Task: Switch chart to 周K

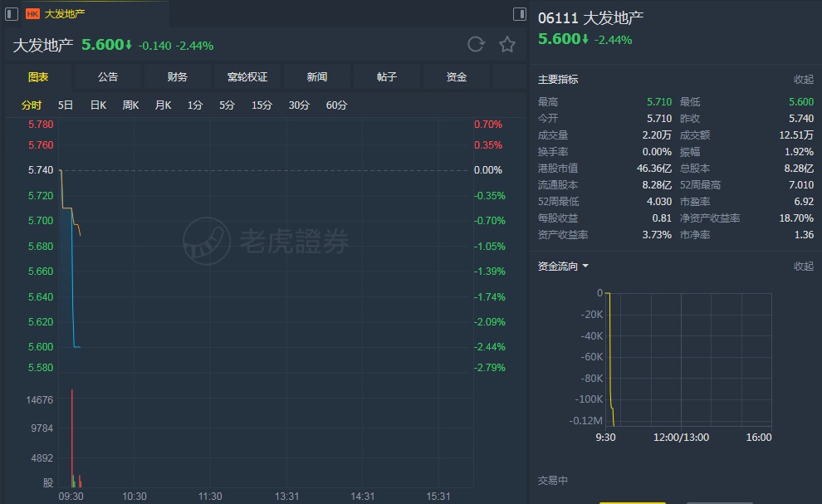Action: 130,105
